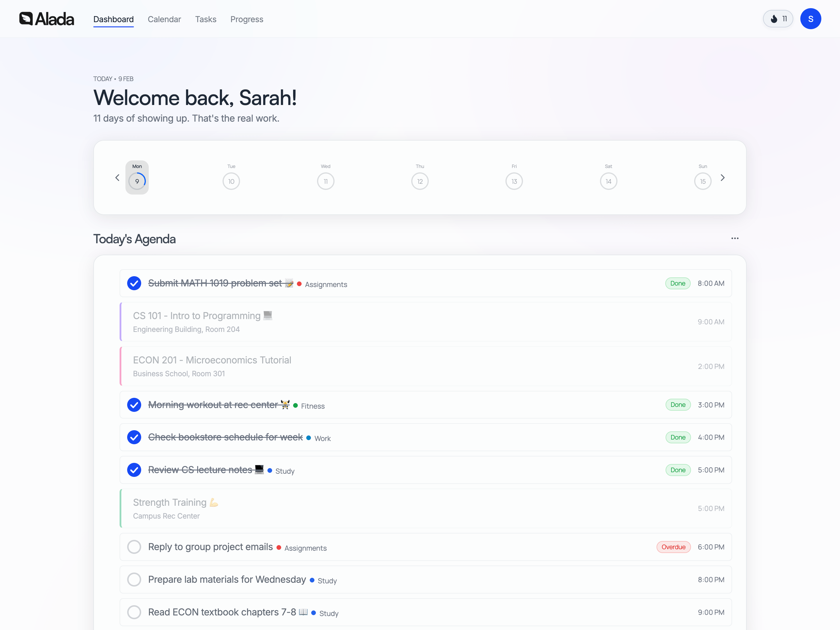Switch to the Calendar tab
Image resolution: width=840 pixels, height=630 pixels.
[x=164, y=19]
